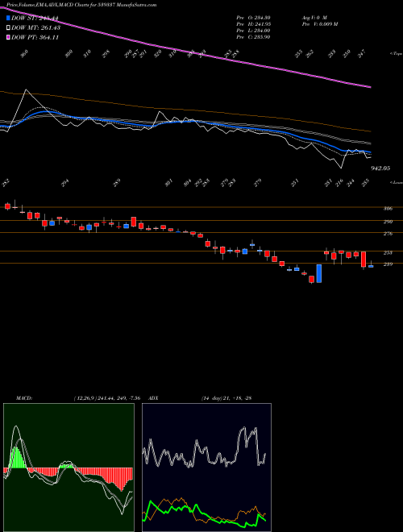Click the Avg V: 0 M label
The width and height of the screenshot is (403, 532).
314,18
